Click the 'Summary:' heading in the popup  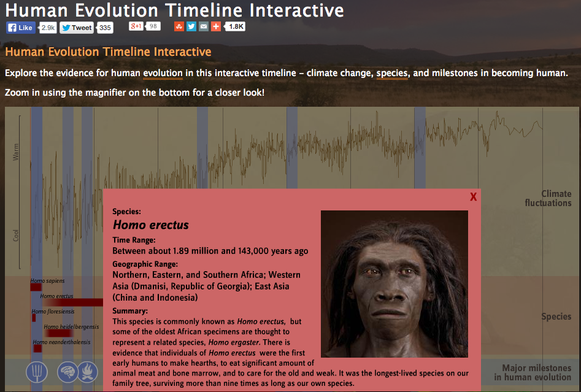click(x=130, y=311)
